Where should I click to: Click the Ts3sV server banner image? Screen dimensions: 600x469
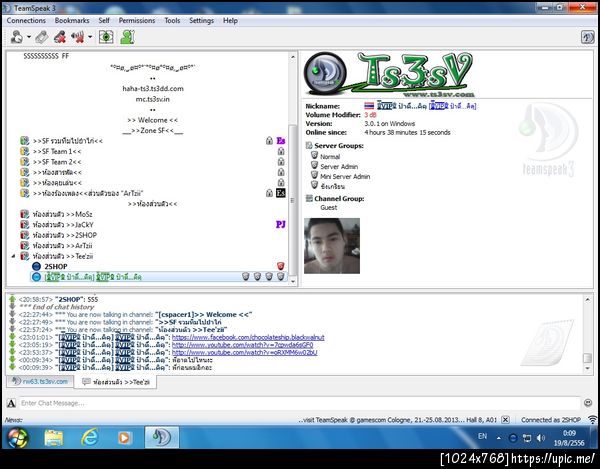tap(389, 74)
